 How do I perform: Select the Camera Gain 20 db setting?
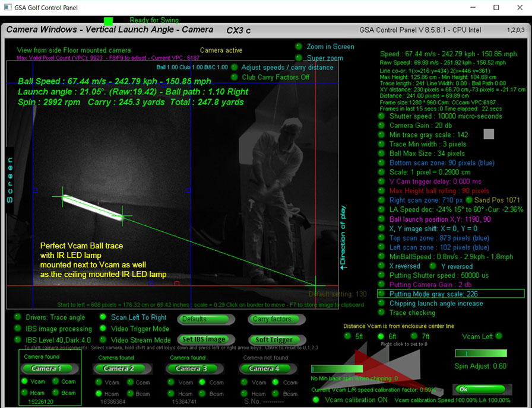point(381,125)
